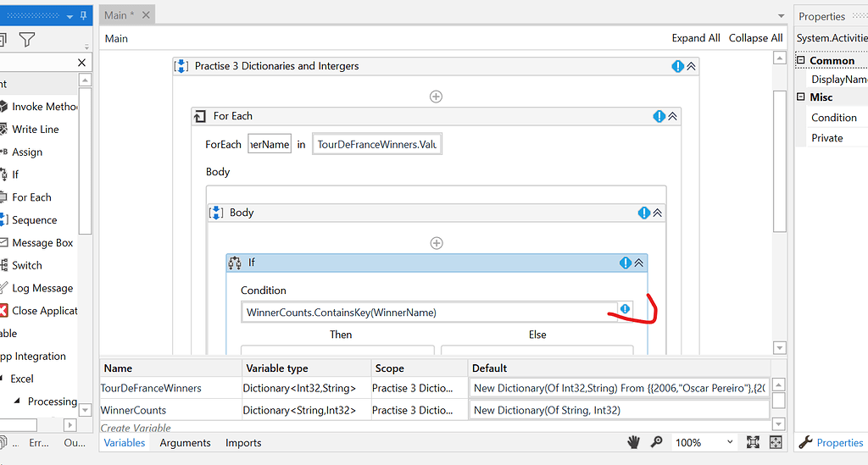Toggle the auto-hide pin on Activities panel
Viewport: 868px width, 465px height.
pos(83,16)
